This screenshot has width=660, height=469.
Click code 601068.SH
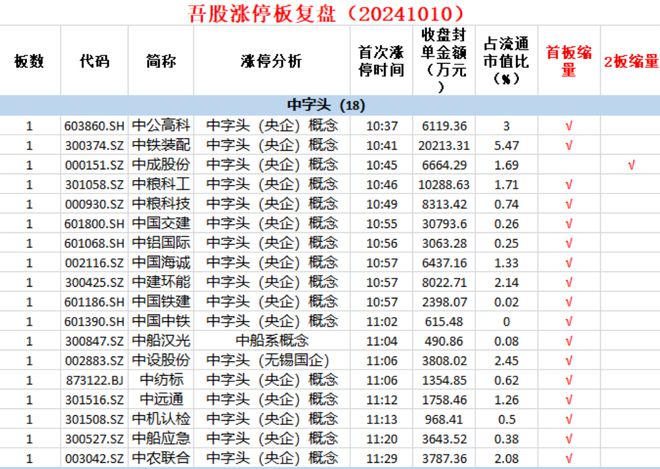(x=94, y=243)
